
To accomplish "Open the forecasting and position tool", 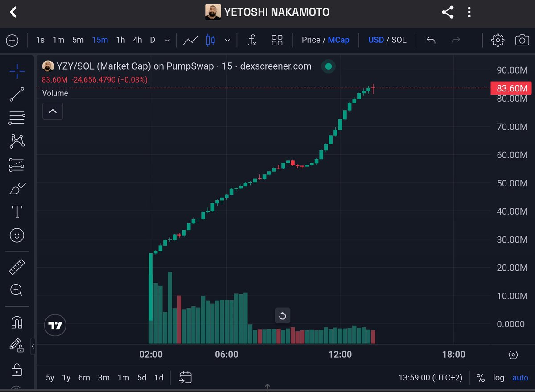I will tap(17, 165).
